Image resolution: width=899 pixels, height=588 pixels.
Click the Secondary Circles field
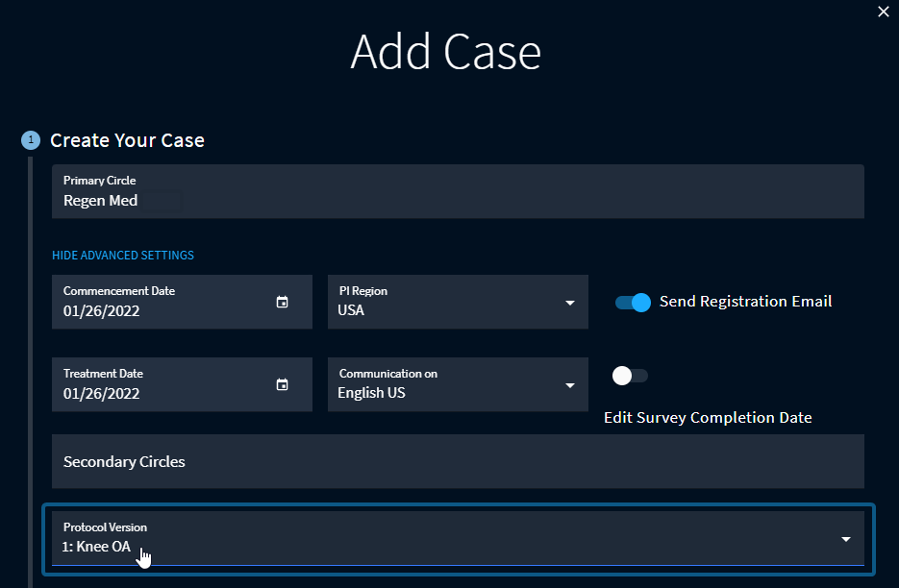click(458, 461)
